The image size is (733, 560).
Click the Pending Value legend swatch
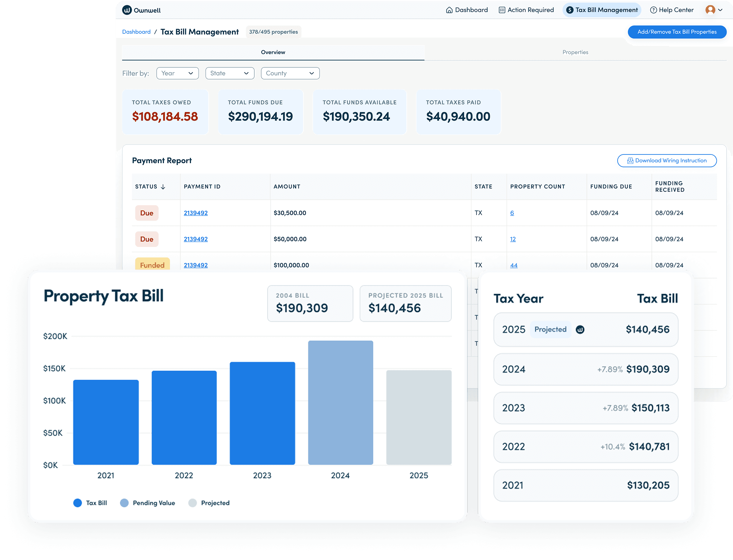(x=124, y=503)
